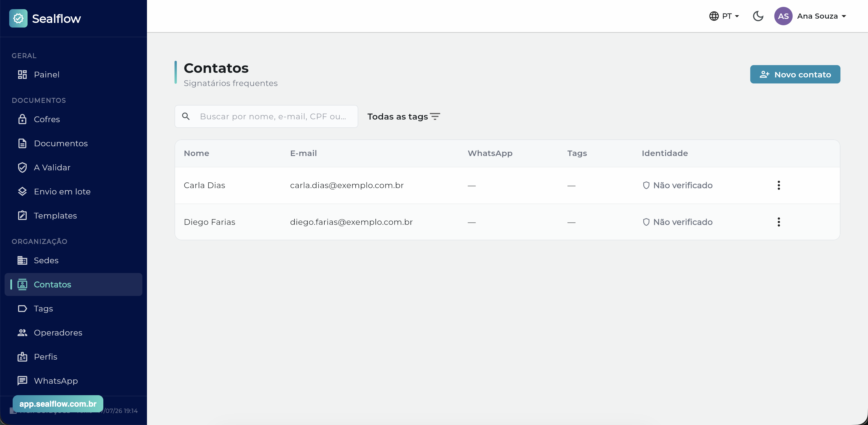The height and width of the screenshot is (425, 868).
Task: Click the Sealflow logo icon
Action: (18, 18)
